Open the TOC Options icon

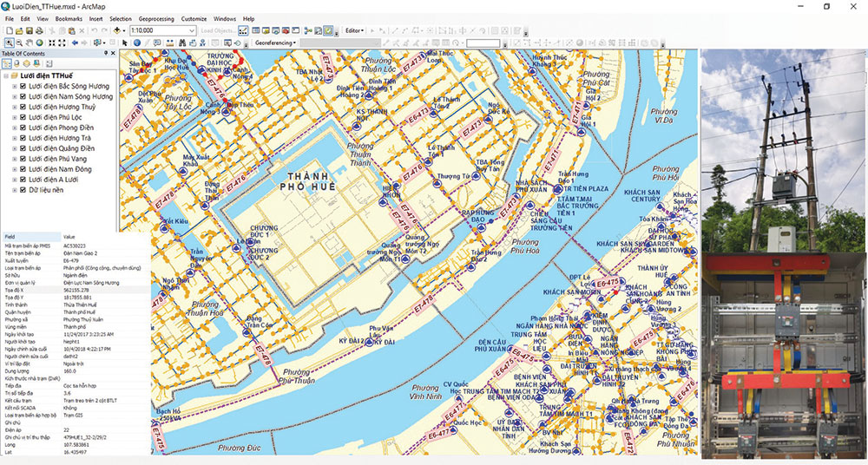(x=49, y=63)
